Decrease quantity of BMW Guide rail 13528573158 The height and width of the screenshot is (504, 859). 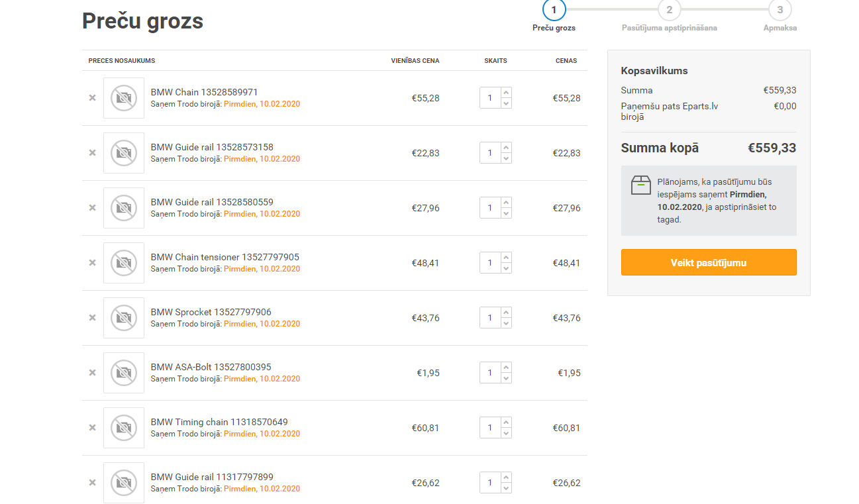pyautogui.click(x=506, y=158)
